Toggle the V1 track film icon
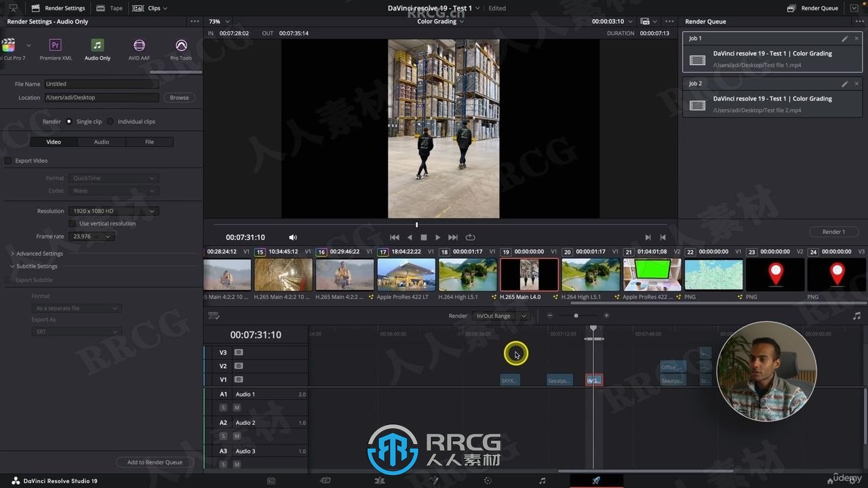This screenshot has width=868, height=488. (x=239, y=380)
